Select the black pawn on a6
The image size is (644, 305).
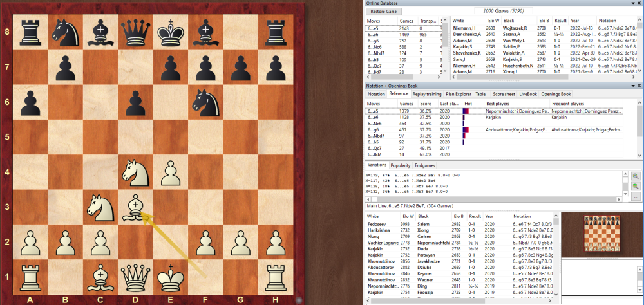click(30, 104)
